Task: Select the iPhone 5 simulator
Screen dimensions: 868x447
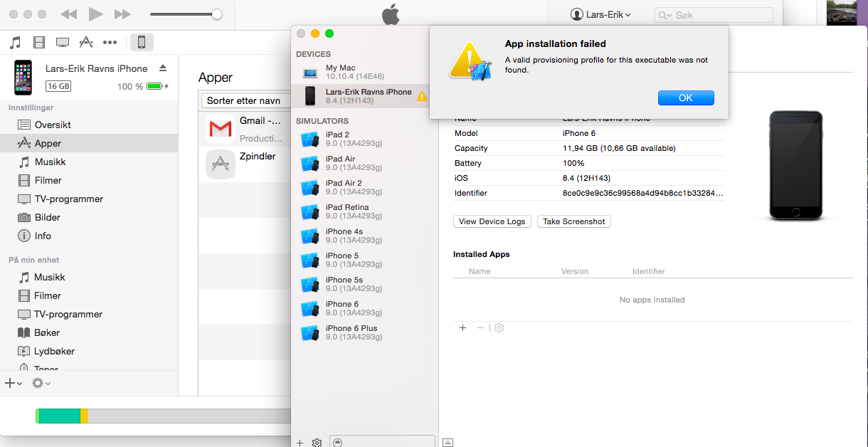Action: coord(365,260)
